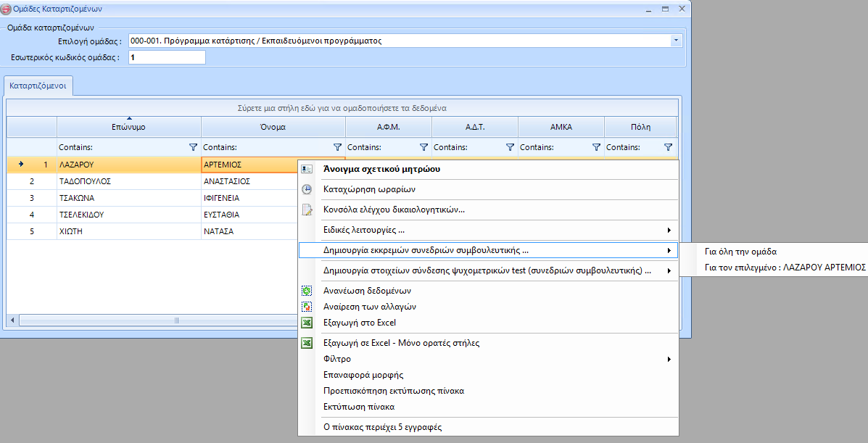Open the filter funnel in Όνομα column
The width and height of the screenshot is (868, 443).
[x=337, y=147]
